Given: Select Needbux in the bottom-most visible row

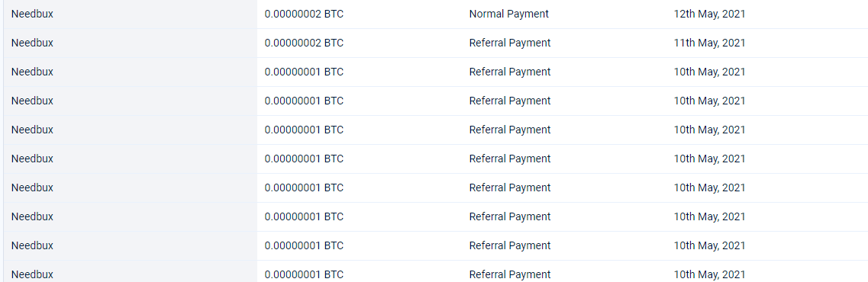Looking at the screenshot, I should pyautogui.click(x=32, y=274).
